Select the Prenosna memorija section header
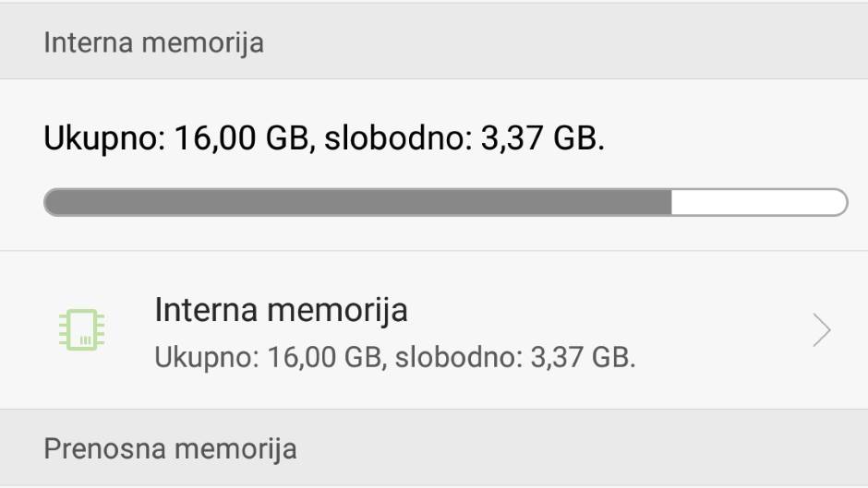The width and height of the screenshot is (868, 488). [x=170, y=449]
